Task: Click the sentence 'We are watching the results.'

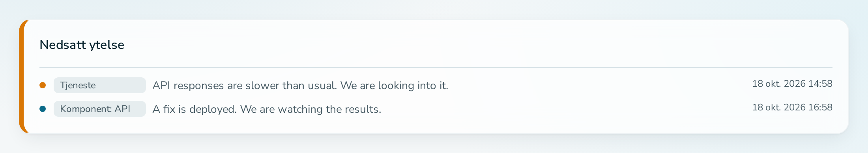Action: click(x=311, y=109)
